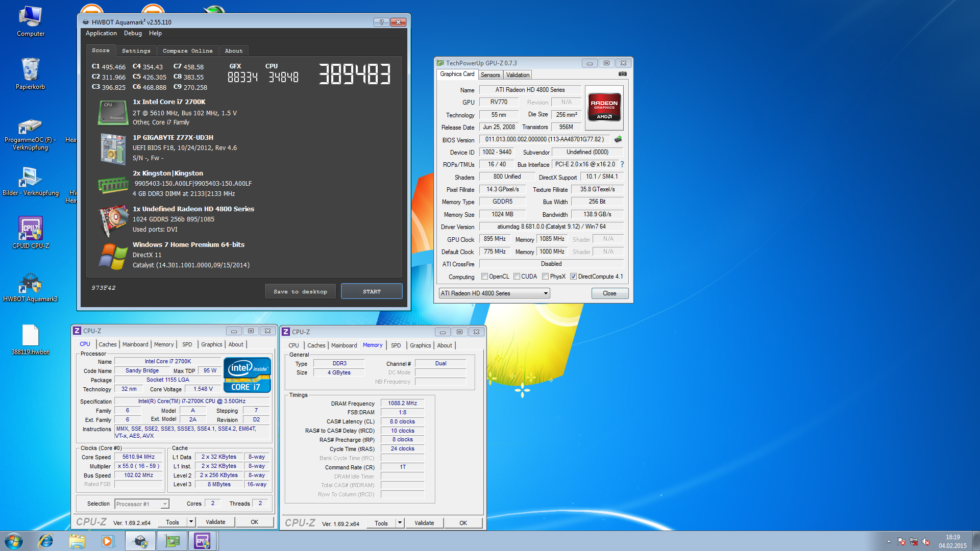
Task: Open Internet Explorer from taskbar
Action: coord(46,541)
